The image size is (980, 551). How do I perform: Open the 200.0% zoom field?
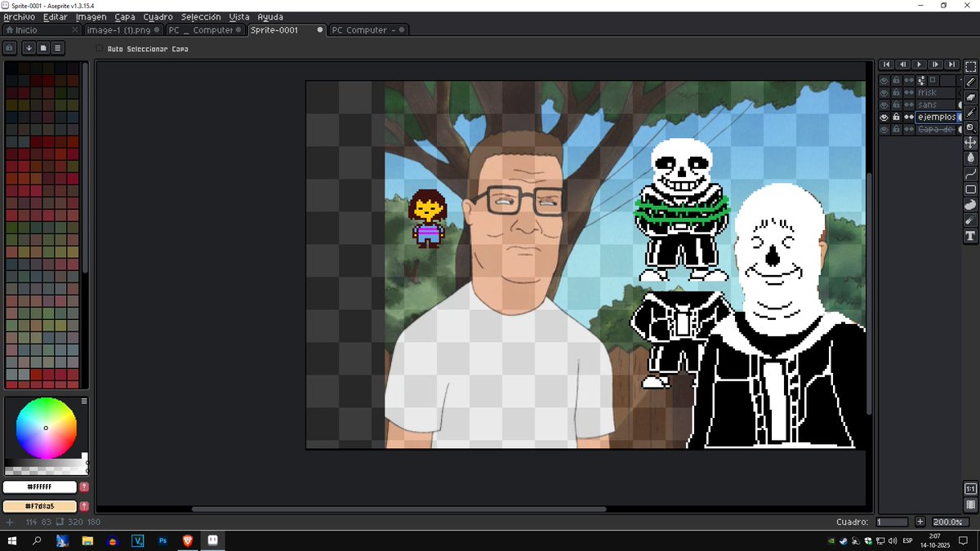(950, 522)
